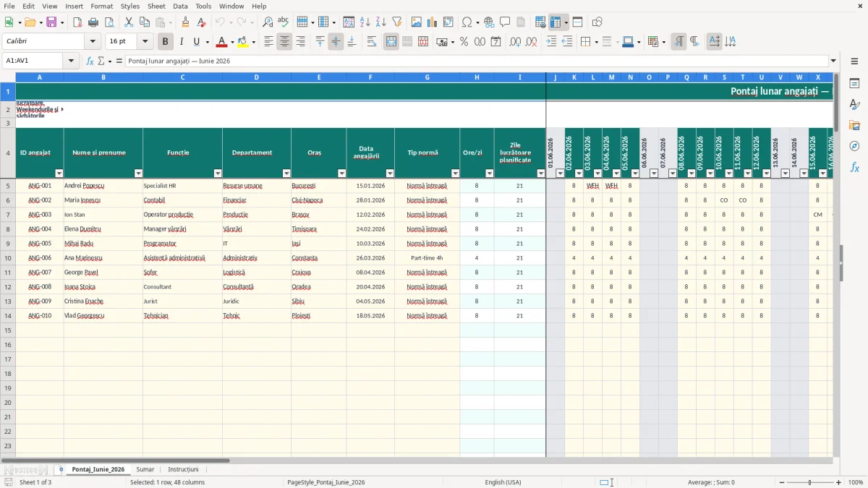Open the Name Box dropdown arrow
The image size is (868, 488).
point(71,61)
